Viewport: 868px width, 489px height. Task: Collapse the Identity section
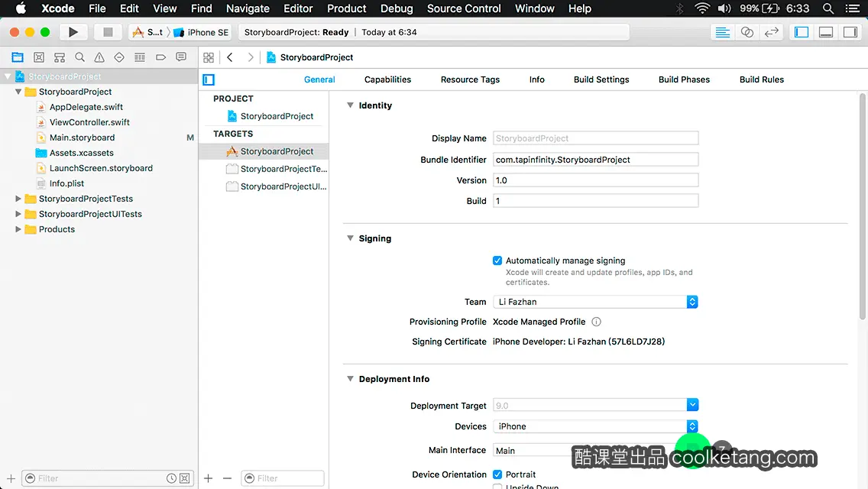(x=350, y=105)
